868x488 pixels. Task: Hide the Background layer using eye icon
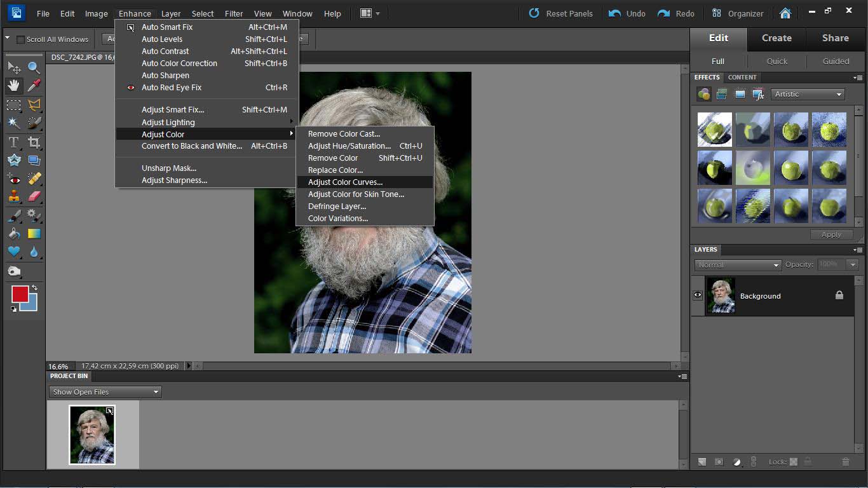pos(698,295)
